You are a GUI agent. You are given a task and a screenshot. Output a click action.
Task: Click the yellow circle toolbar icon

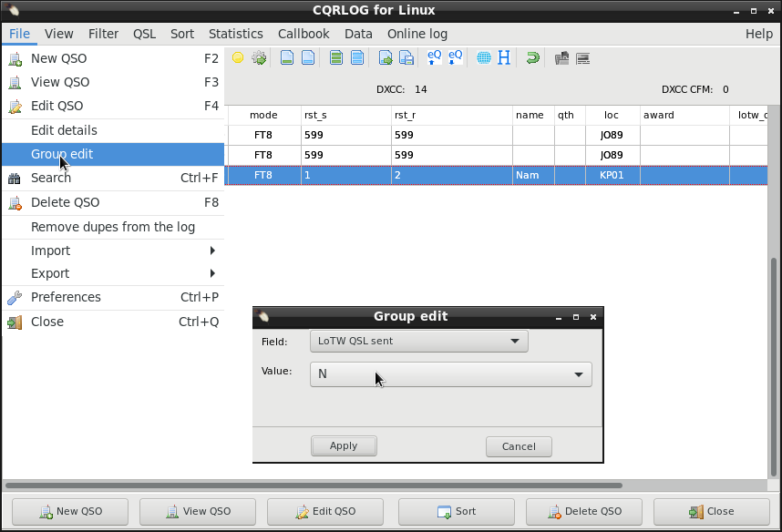tap(238, 57)
